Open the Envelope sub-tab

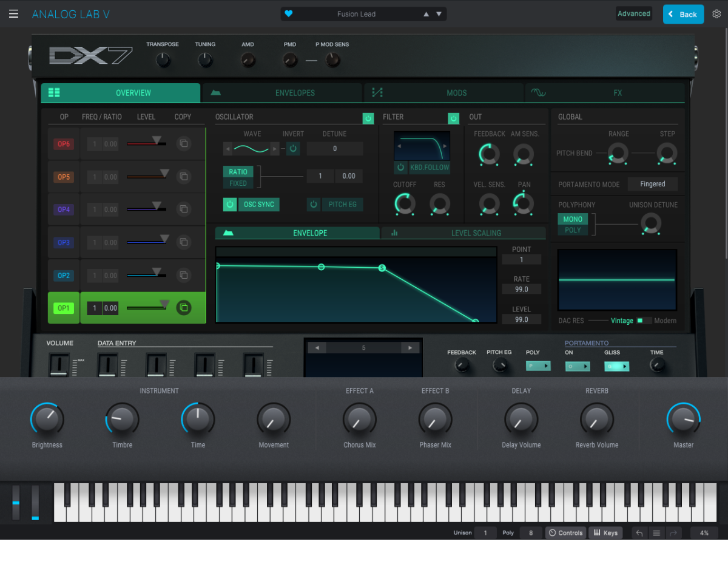[x=297, y=233]
